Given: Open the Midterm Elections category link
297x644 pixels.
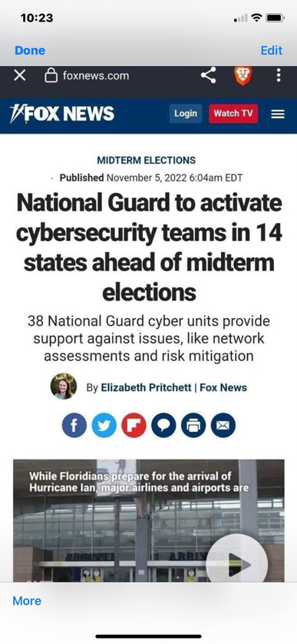Looking at the screenshot, I should pos(146,160).
